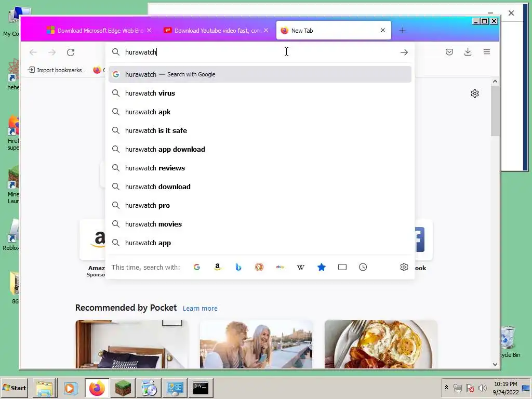The width and height of the screenshot is (532, 399).
Task: Click the page scrollbar down arrow
Action: point(495,364)
